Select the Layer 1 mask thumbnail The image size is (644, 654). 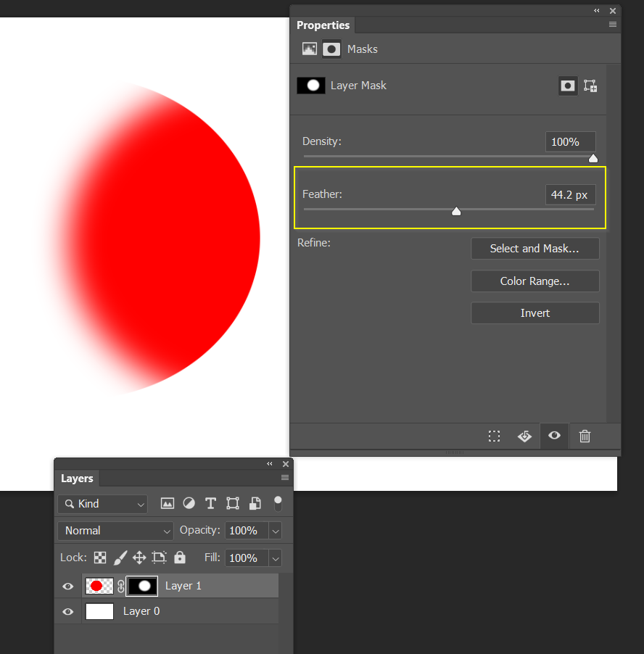coord(141,586)
